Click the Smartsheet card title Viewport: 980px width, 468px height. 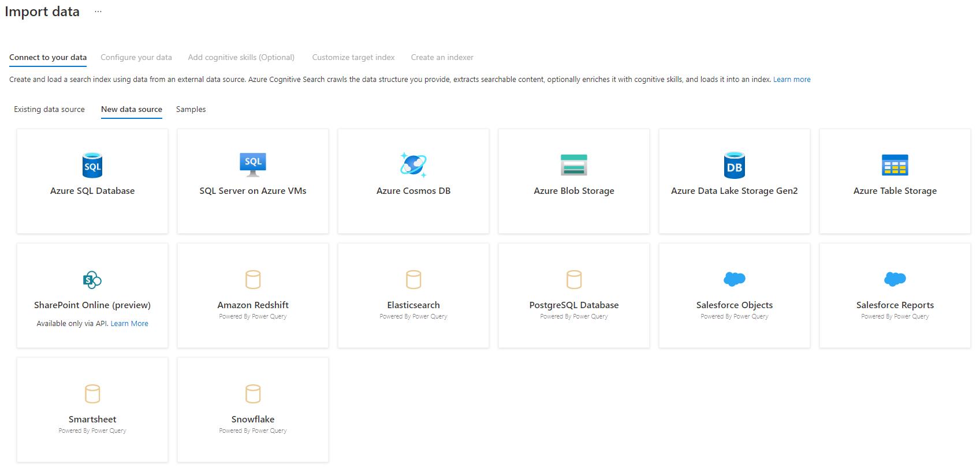92,420
